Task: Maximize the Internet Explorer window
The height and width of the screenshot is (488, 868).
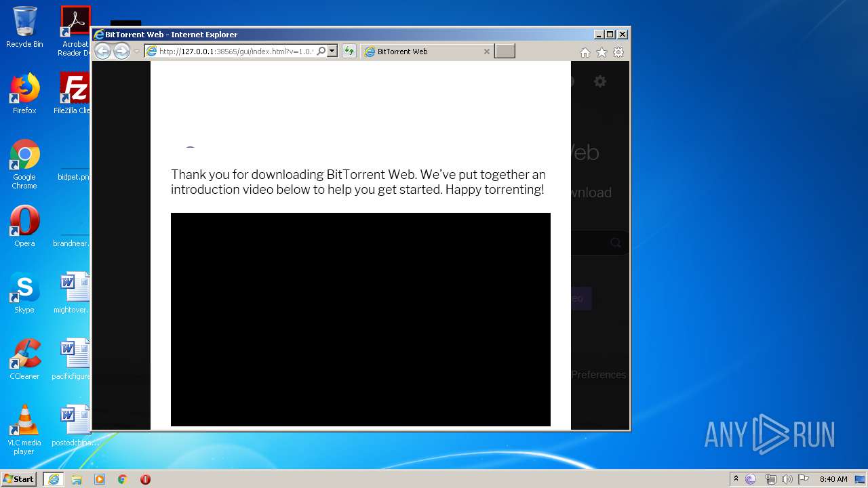Action: coord(610,35)
